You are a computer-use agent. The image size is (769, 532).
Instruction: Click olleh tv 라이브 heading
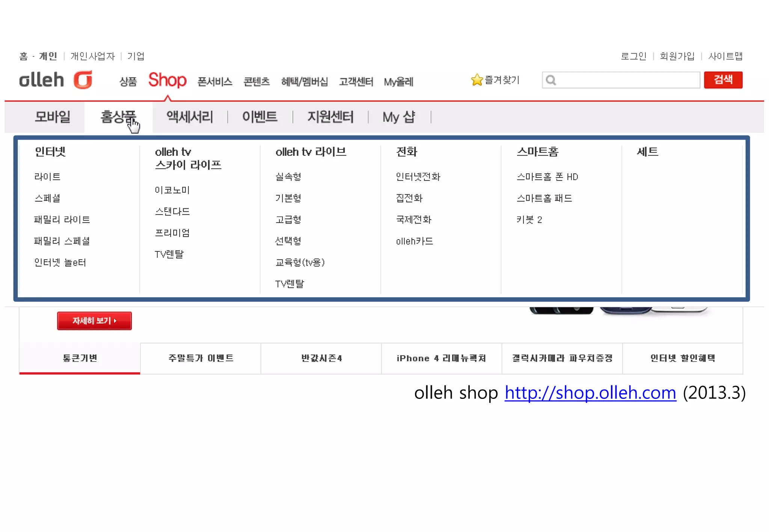coord(311,152)
